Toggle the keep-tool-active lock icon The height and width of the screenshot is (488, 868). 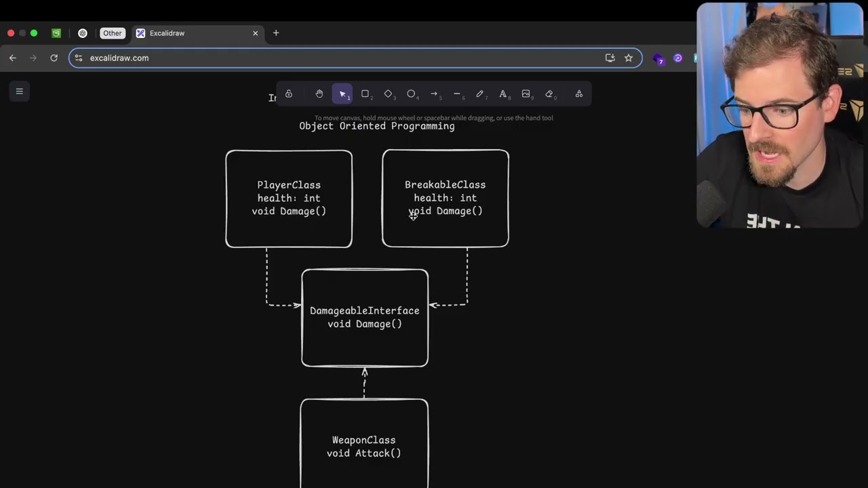(x=289, y=94)
